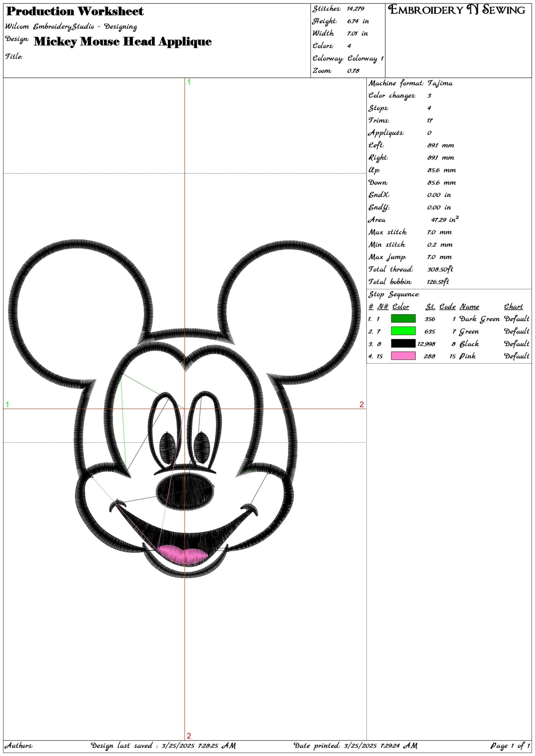Select the total bobbin value '126.51ft'
Screen dimensions: 535x756
pyautogui.click(x=438, y=282)
